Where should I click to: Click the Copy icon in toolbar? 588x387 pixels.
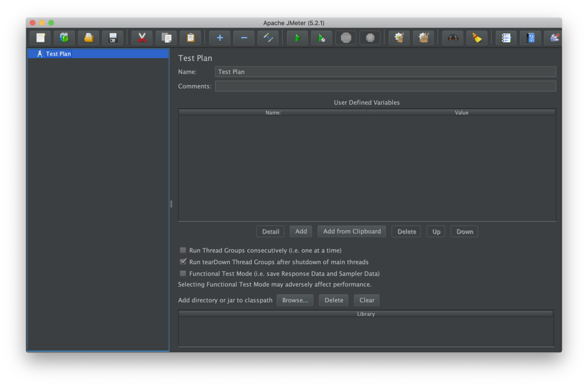[166, 38]
